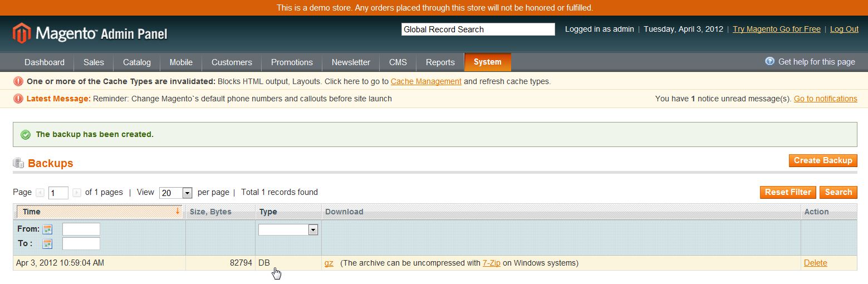This screenshot has width=868, height=284.
Task: Open the To date calendar picker
Action: click(47, 244)
